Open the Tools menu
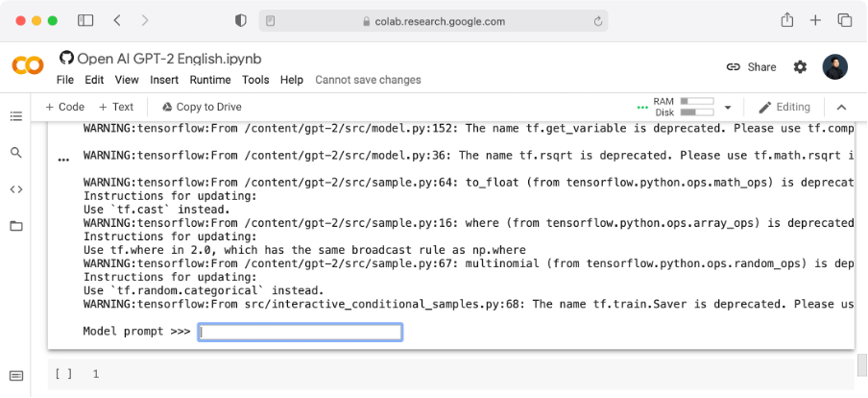Screen dimensions: 868x398 tap(255, 80)
